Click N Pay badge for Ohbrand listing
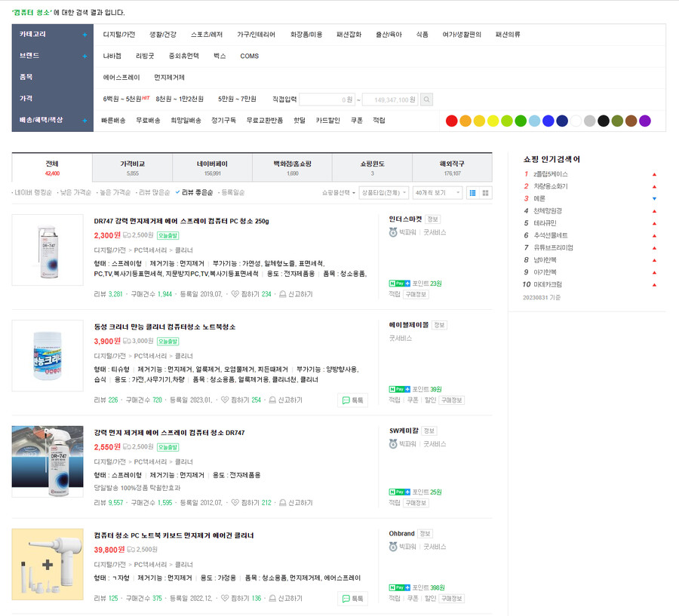 [399, 587]
